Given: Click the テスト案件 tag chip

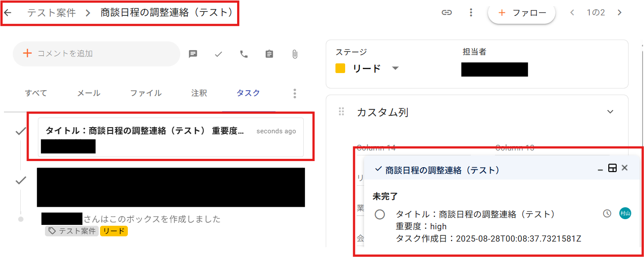Looking at the screenshot, I should coord(71,231).
